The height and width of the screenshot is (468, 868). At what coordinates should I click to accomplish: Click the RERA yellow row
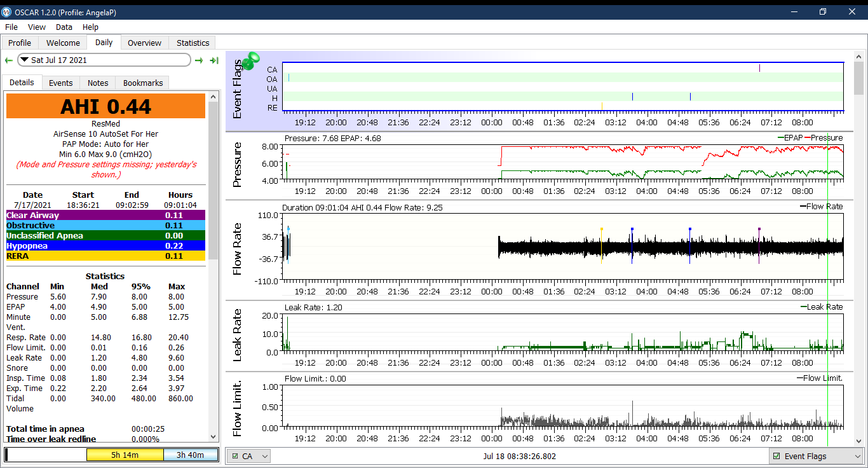coord(105,256)
